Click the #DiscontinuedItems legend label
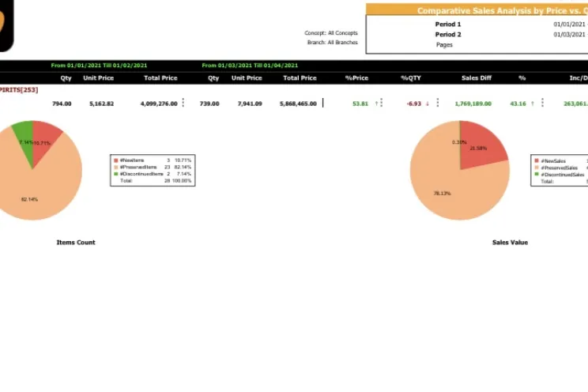Viewport: 588px width, 392px height. coord(141,174)
